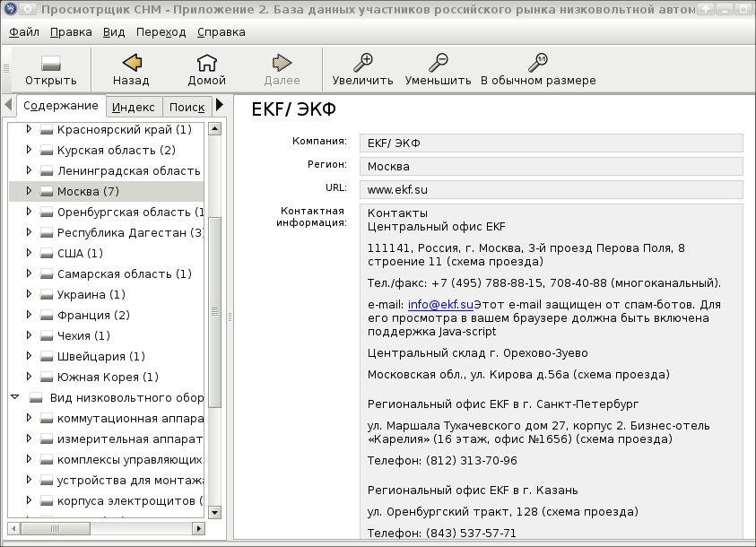
Task: Select устройства для монтажа tree row
Action: pos(106,481)
